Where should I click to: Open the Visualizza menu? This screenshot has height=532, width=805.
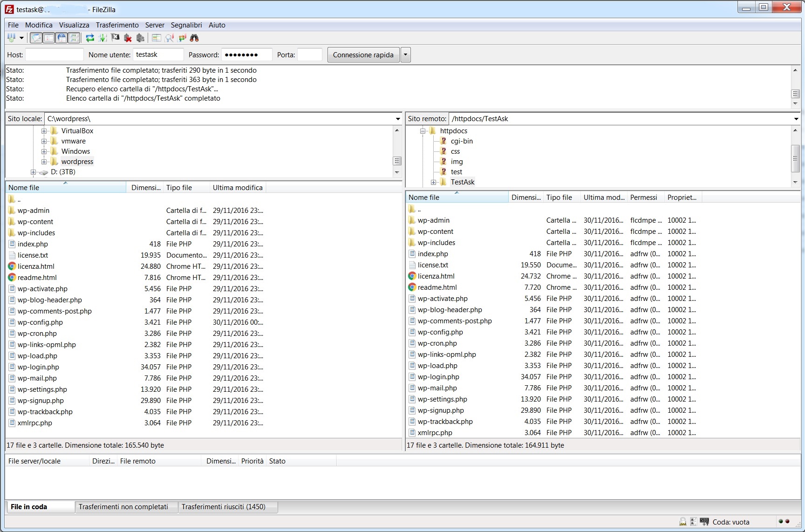pos(74,25)
